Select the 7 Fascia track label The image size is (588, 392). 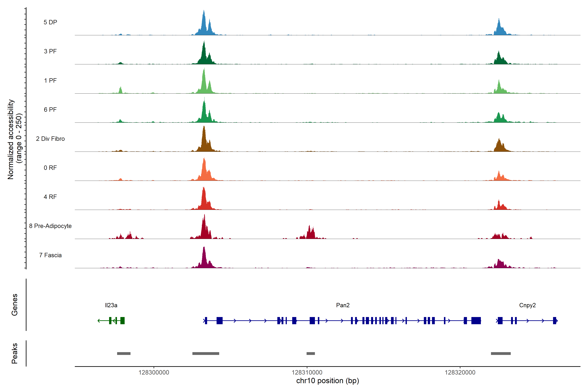(x=50, y=255)
